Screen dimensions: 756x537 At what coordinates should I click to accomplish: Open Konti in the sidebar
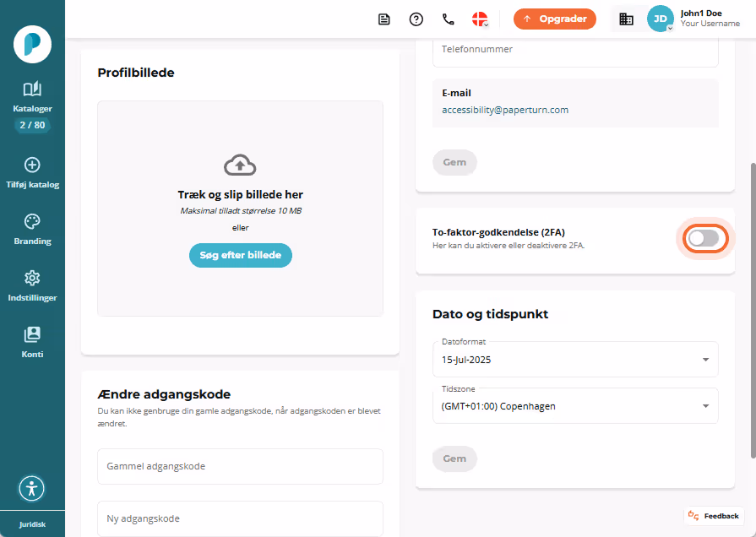point(32,342)
